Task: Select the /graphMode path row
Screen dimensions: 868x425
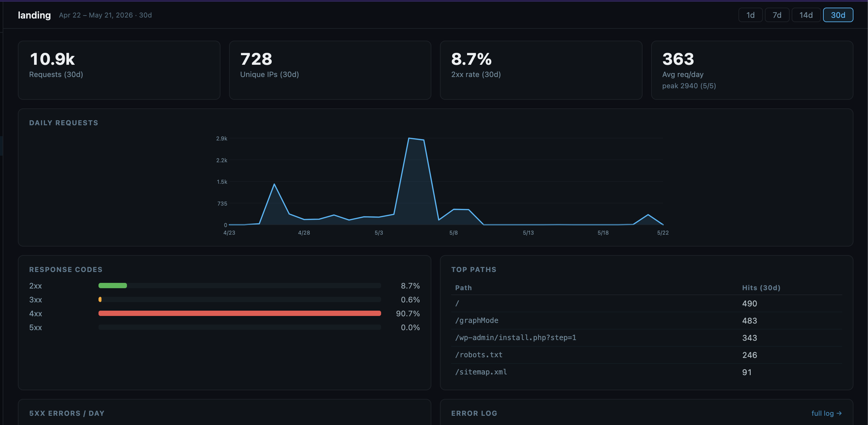Action: tap(646, 321)
